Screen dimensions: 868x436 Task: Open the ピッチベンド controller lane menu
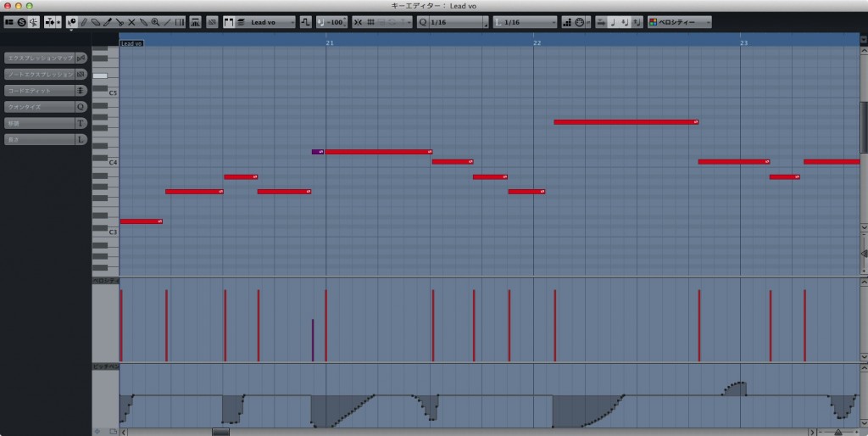[x=105, y=366]
